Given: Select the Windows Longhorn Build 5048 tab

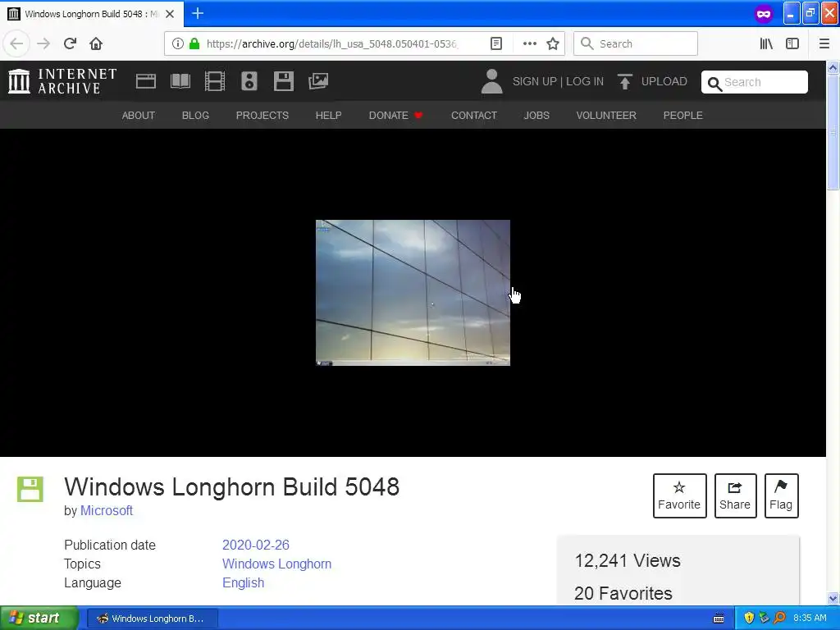Looking at the screenshot, I should pyautogui.click(x=92, y=14).
